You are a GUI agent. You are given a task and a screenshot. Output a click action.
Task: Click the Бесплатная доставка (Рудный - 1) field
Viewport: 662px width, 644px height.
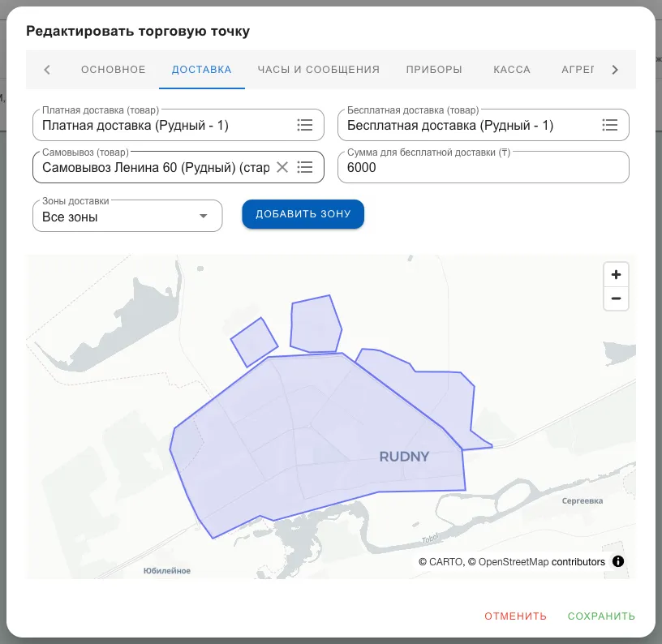(484, 125)
